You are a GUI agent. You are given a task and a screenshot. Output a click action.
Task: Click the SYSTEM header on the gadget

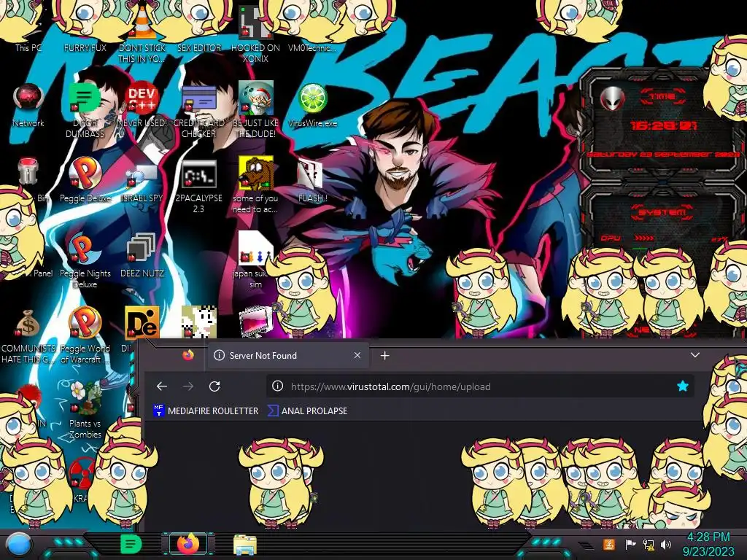[662, 213]
